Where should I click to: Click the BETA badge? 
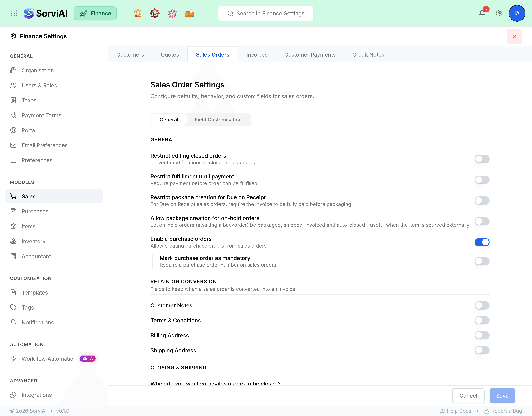click(x=87, y=359)
